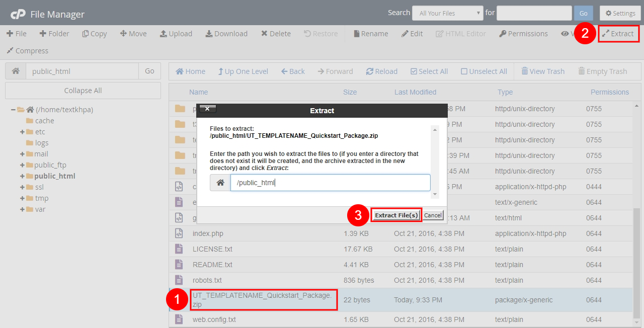Select LICENSE.txt in file list

point(212,249)
